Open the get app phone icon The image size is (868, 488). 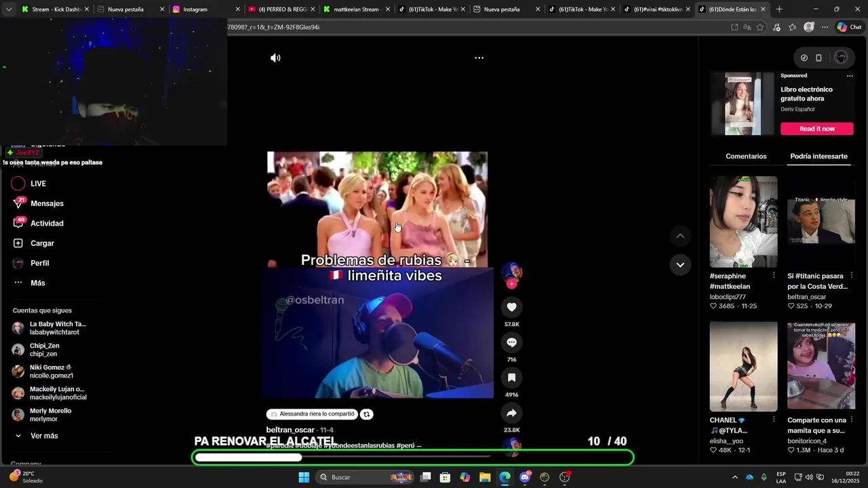tap(818, 58)
